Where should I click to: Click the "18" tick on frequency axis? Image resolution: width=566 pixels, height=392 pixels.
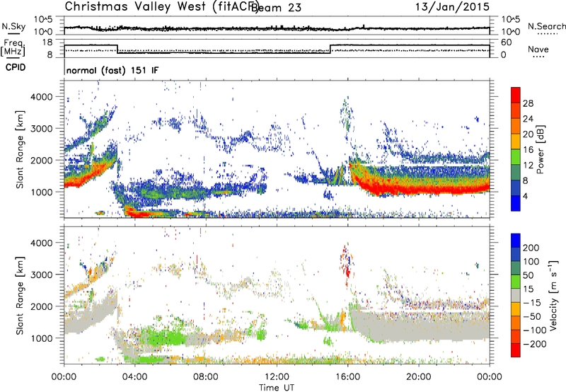pyautogui.click(x=47, y=42)
